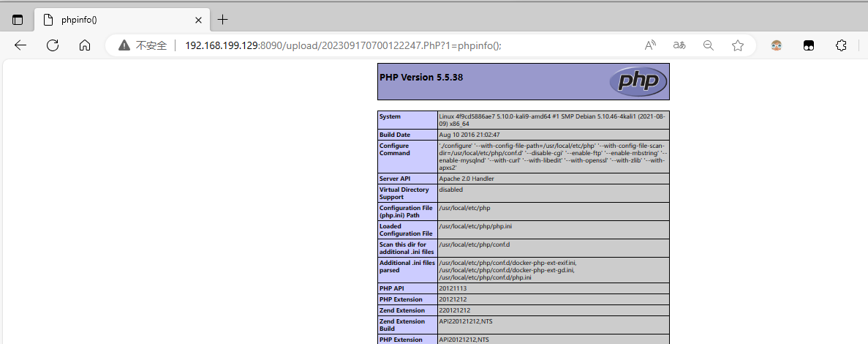The height and width of the screenshot is (344, 868).
Task: Click the Aug 10 2016 21:02:47 value
Action: coord(553,135)
